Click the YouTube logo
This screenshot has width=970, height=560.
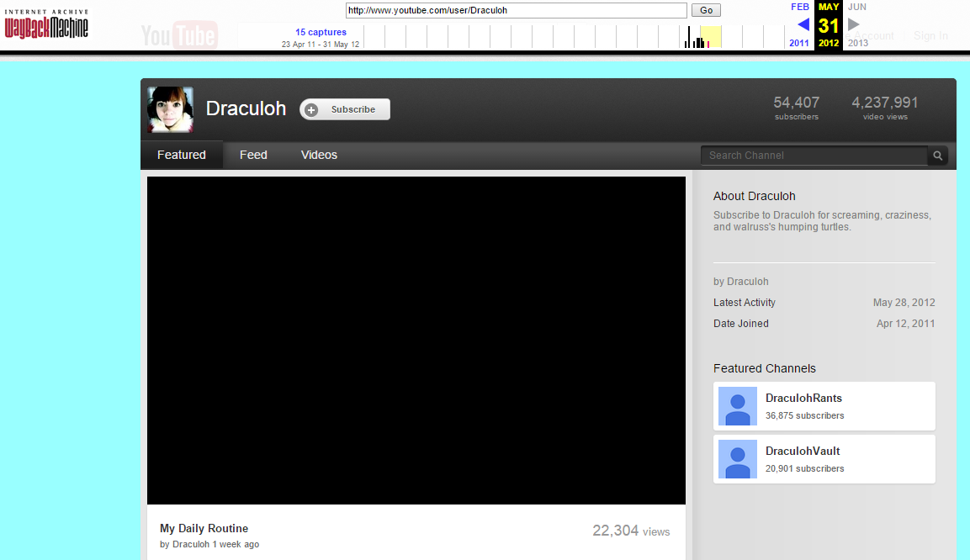(178, 36)
